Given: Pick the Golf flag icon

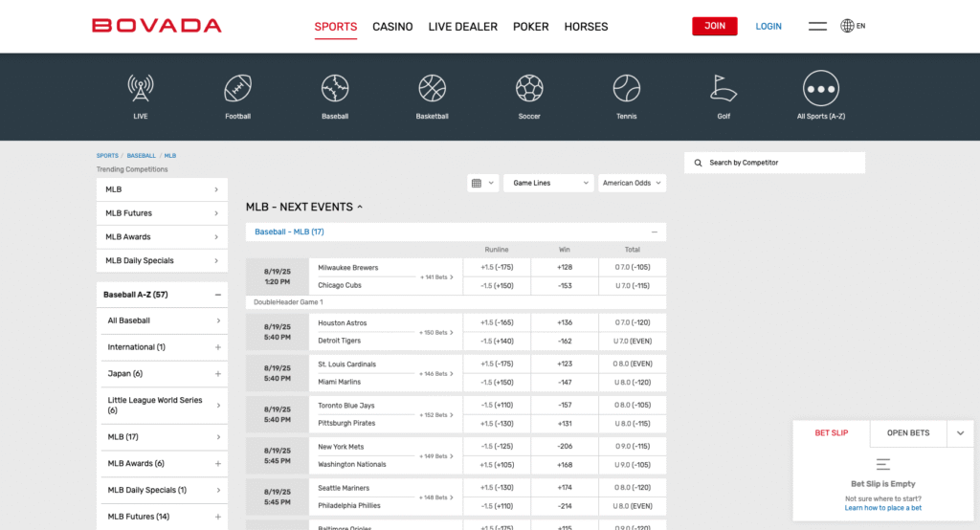Looking at the screenshot, I should [724, 89].
